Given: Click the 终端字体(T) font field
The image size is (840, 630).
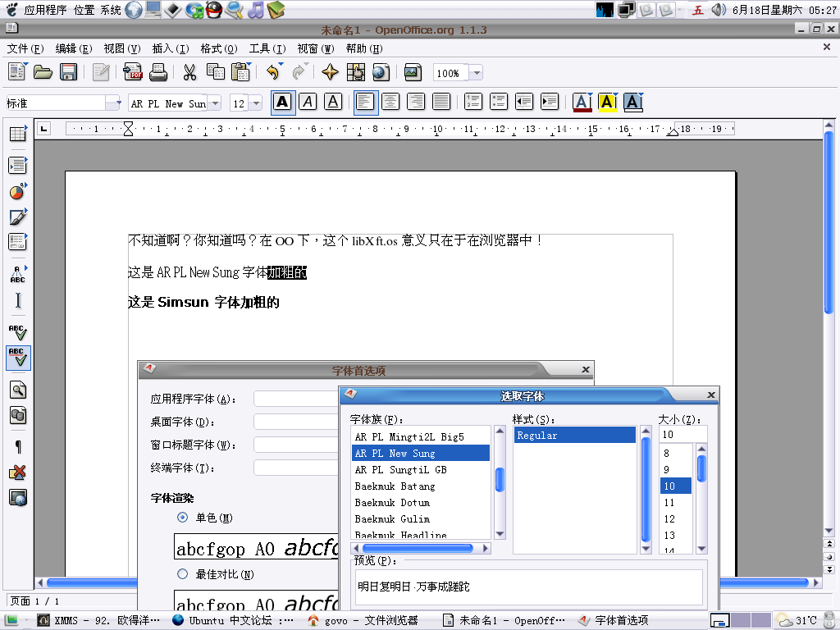Looking at the screenshot, I should 296,468.
